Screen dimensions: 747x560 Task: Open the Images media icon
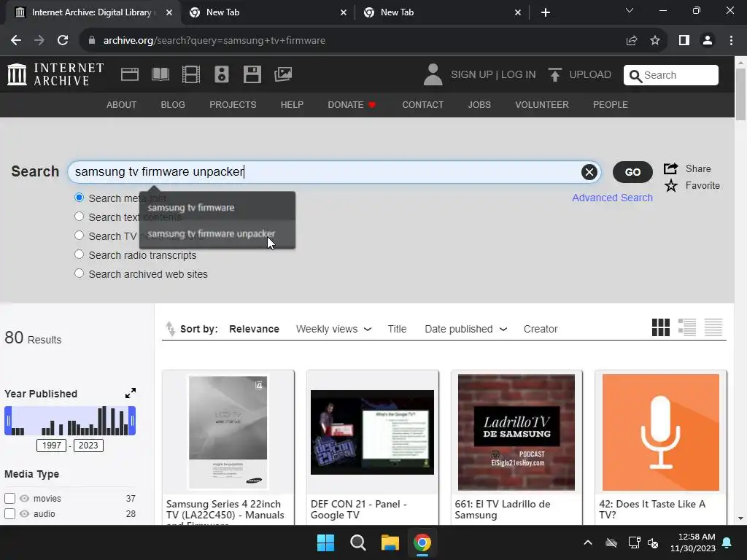point(283,74)
